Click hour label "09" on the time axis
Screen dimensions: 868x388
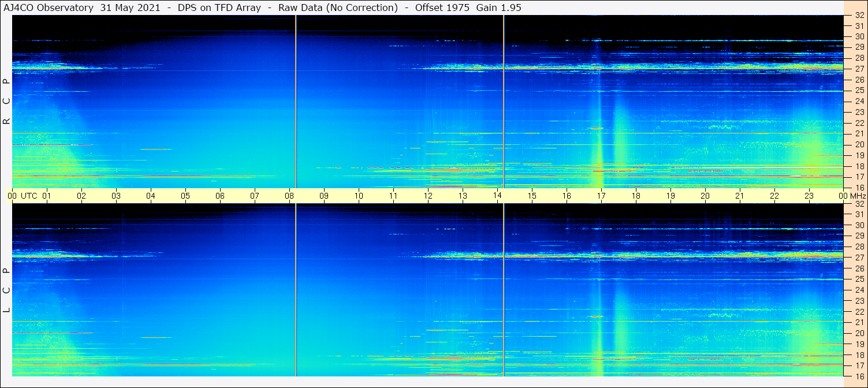pyautogui.click(x=324, y=196)
